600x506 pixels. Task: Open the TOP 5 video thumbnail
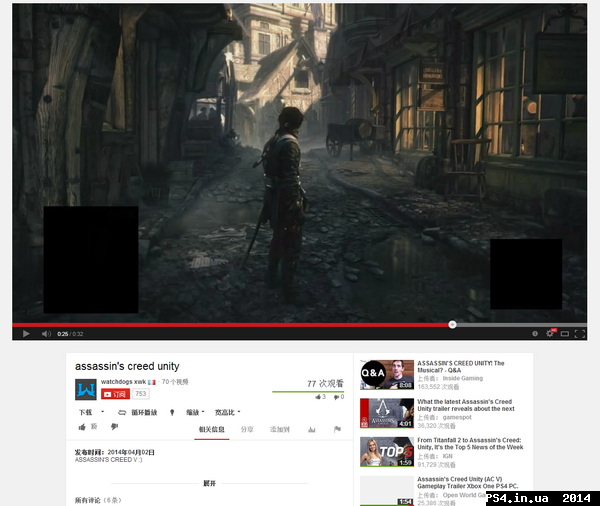[387, 452]
